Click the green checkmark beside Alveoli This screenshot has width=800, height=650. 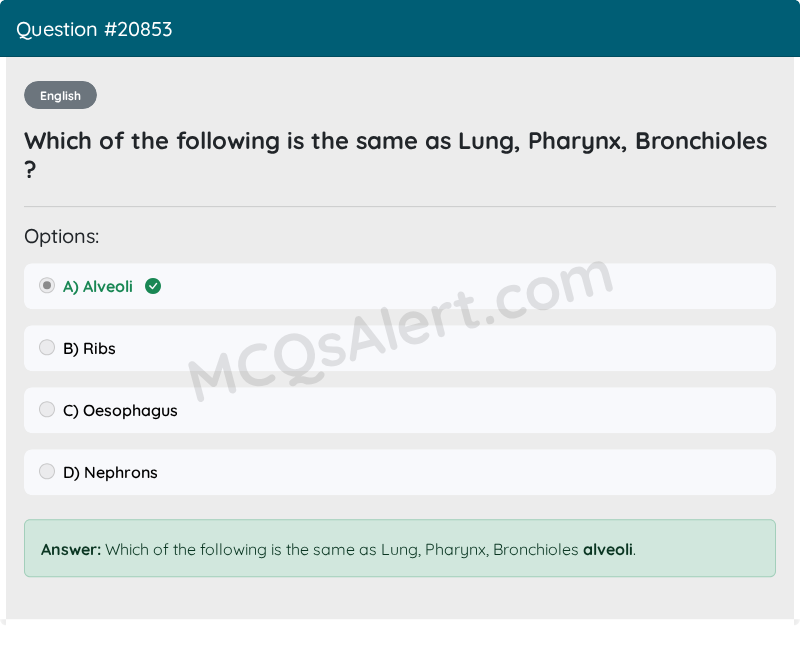pos(152,286)
